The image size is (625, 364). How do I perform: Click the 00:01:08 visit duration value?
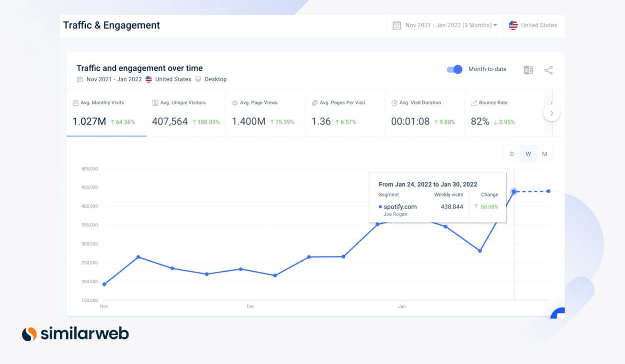click(410, 121)
